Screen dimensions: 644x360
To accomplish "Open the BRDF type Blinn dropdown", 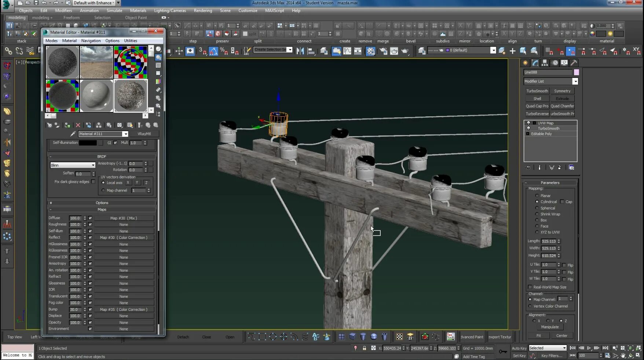I will point(73,165).
